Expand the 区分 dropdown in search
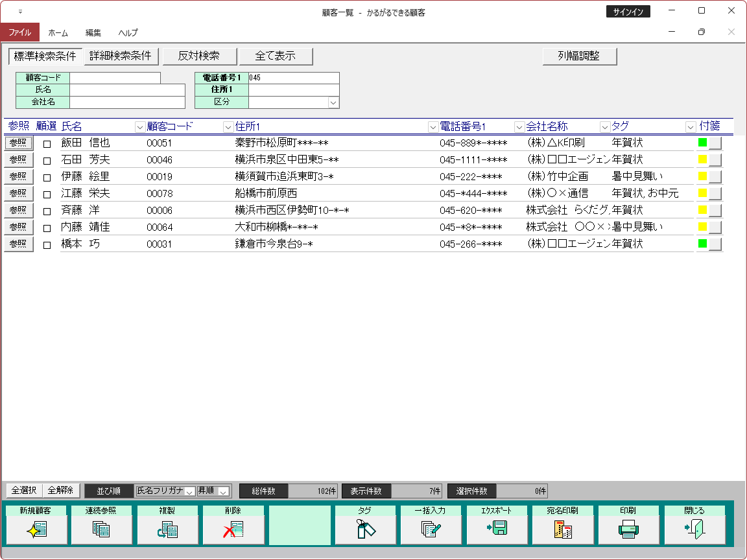Viewport: 747px width, 560px height. point(333,102)
